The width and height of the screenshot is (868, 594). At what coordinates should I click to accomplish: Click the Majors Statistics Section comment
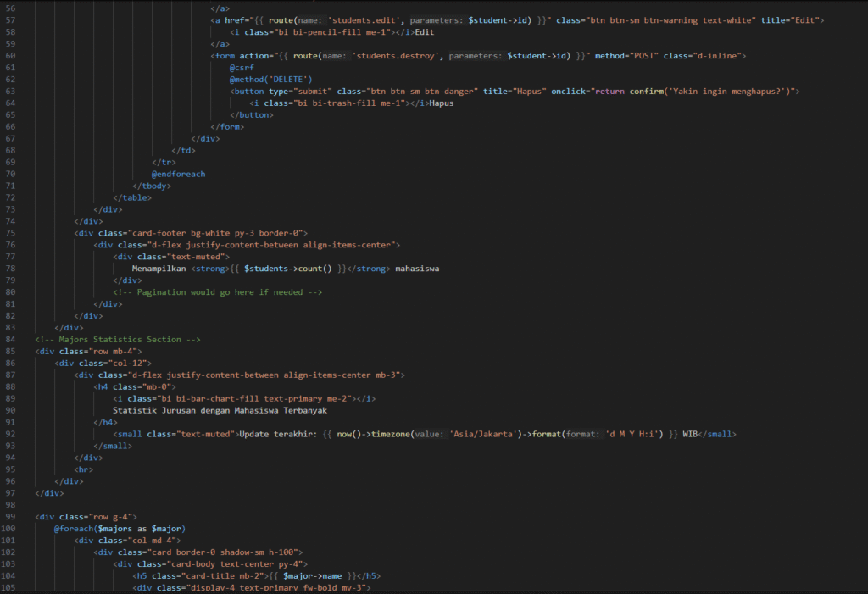118,339
